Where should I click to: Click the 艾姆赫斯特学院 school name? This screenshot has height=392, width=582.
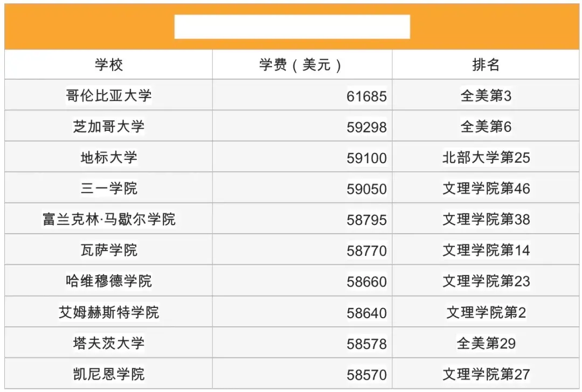pyautogui.click(x=109, y=312)
